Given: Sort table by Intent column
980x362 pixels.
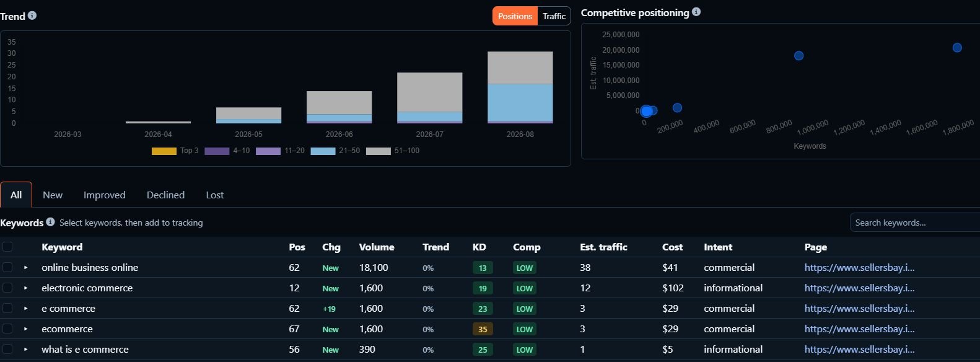Looking at the screenshot, I should click(718, 247).
